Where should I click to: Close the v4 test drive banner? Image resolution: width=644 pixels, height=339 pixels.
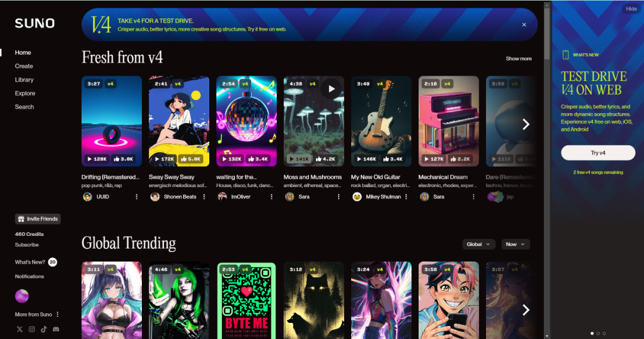click(524, 24)
